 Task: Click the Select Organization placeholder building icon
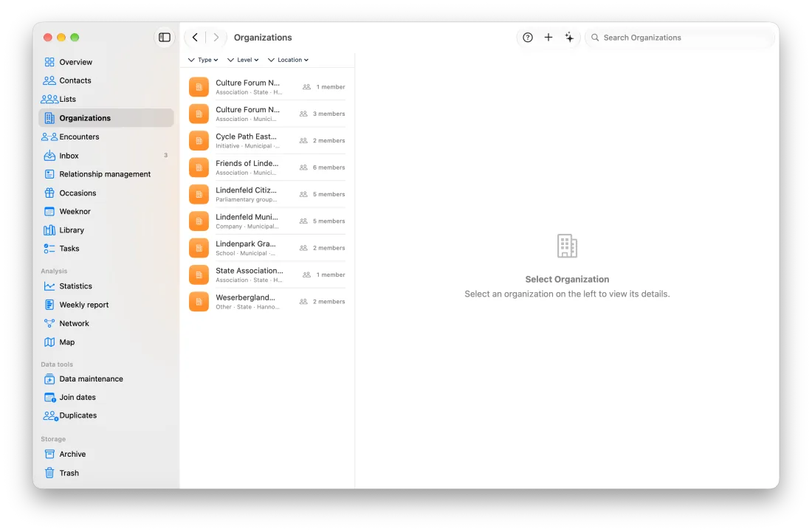pos(567,246)
